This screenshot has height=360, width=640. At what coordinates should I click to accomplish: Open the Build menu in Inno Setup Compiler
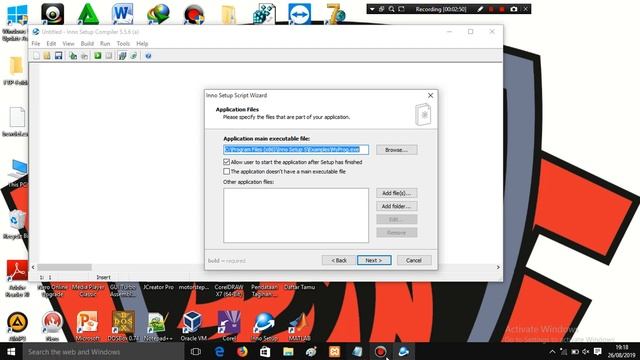click(87, 43)
